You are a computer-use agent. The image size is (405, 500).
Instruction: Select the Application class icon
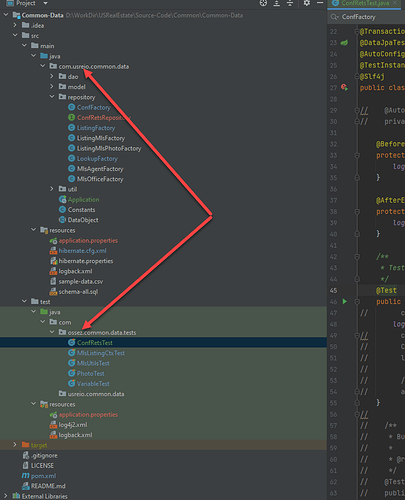tap(62, 199)
